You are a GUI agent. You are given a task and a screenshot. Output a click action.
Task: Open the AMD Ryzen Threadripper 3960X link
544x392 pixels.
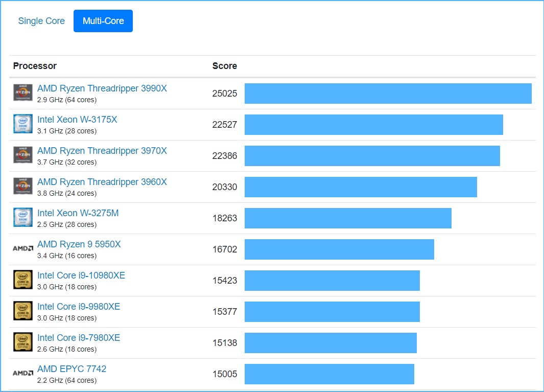102,182
